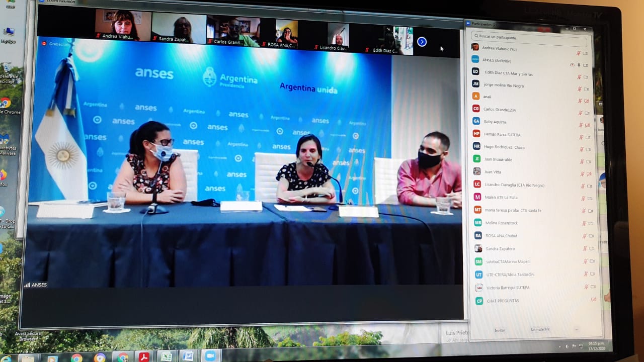Click camera-off icon for CHAT PREGUNTAS
The height and width of the screenshot is (362, 644).
[594, 300]
